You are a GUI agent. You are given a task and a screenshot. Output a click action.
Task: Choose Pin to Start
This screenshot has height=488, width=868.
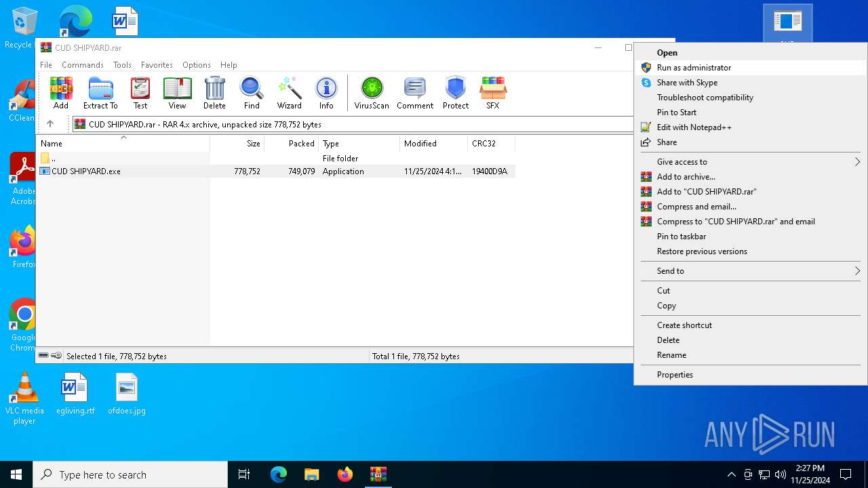pos(751,112)
